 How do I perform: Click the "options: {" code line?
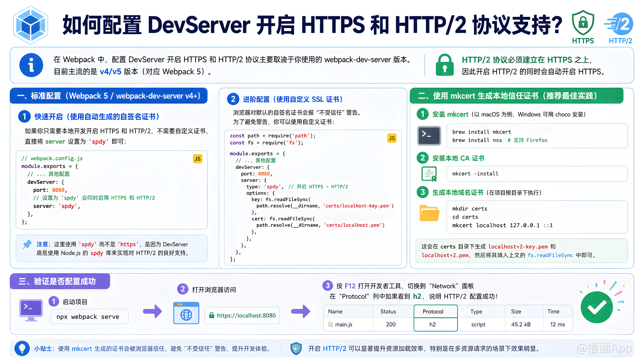[x=260, y=193]
